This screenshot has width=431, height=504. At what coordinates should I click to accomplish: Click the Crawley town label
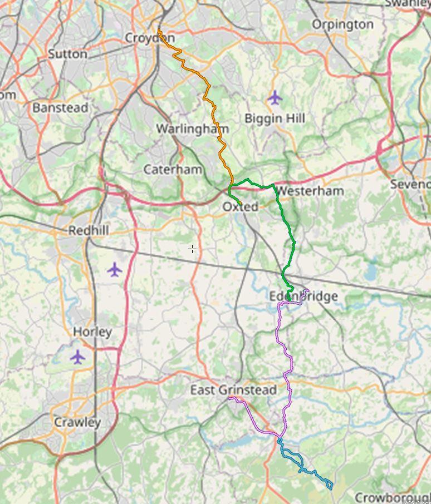click(77, 422)
